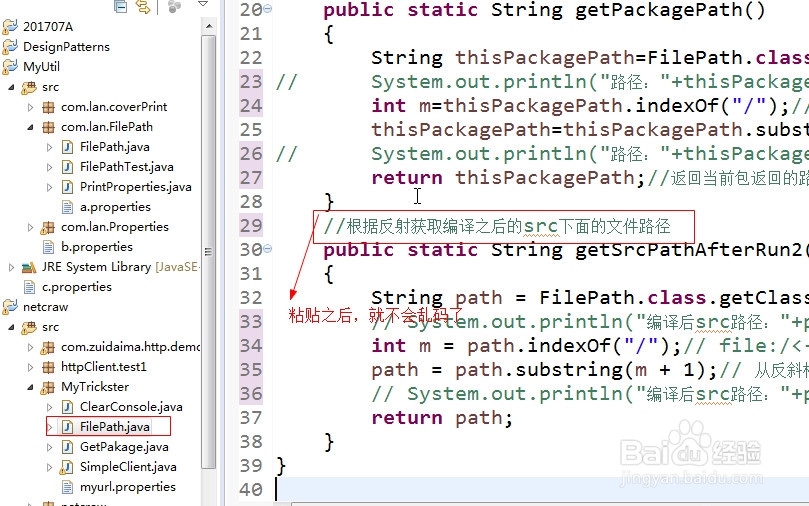
Task: Expand the ClearConsole.java node
Action: (50, 407)
